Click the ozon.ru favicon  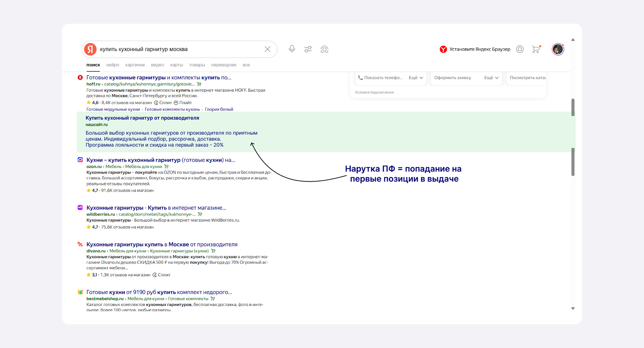(80, 160)
